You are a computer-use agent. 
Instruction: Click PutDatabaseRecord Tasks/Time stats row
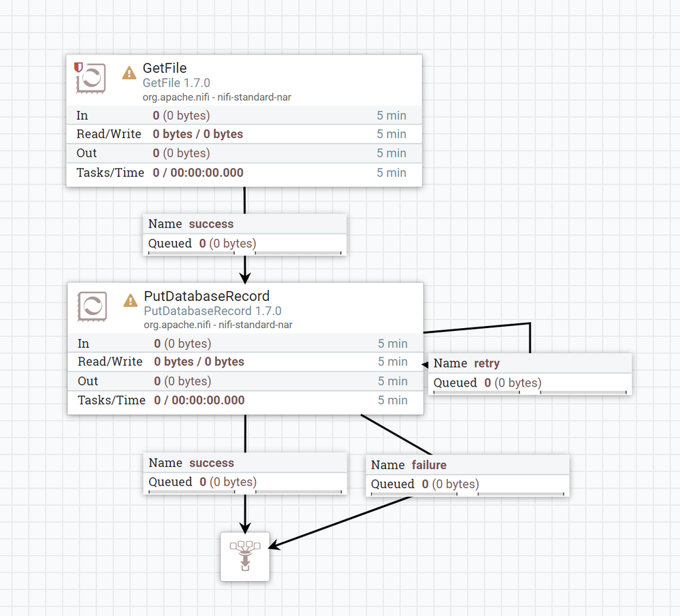(x=246, y=400)
